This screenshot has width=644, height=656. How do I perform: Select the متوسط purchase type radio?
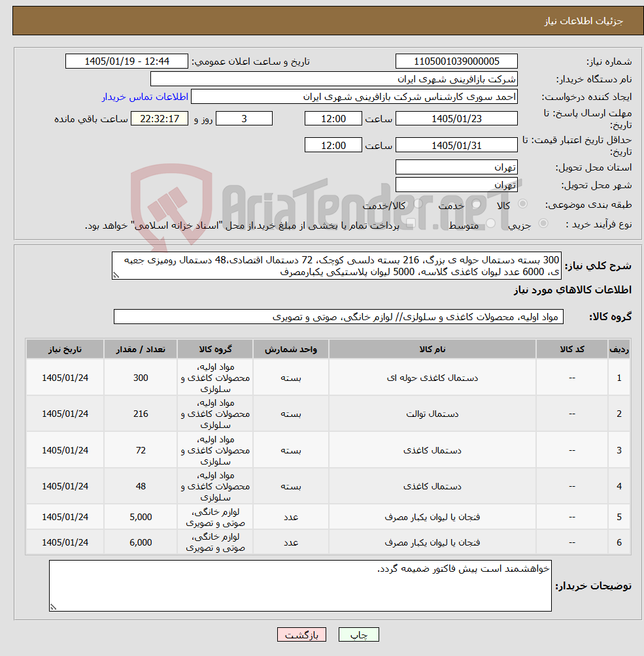tap(490, 223)
